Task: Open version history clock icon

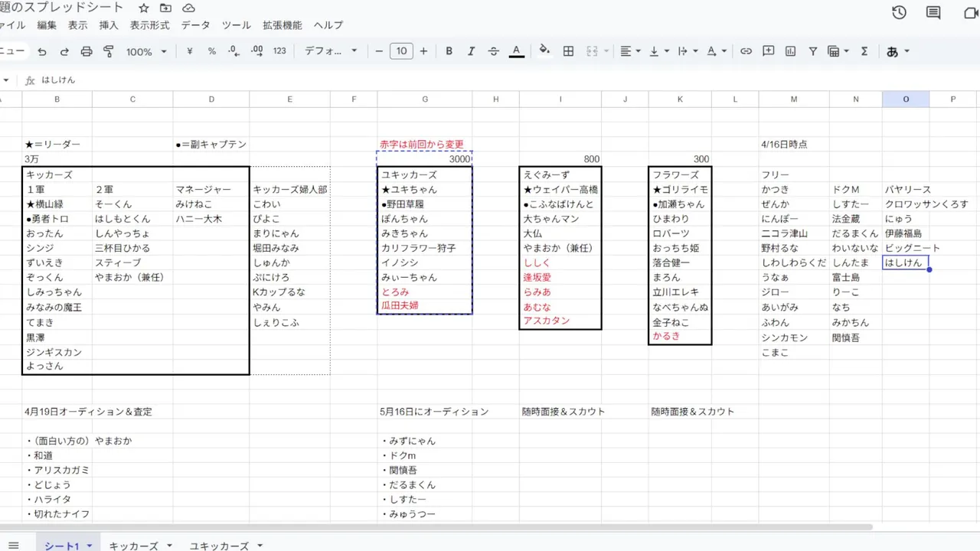Action: tap(900, 12)
